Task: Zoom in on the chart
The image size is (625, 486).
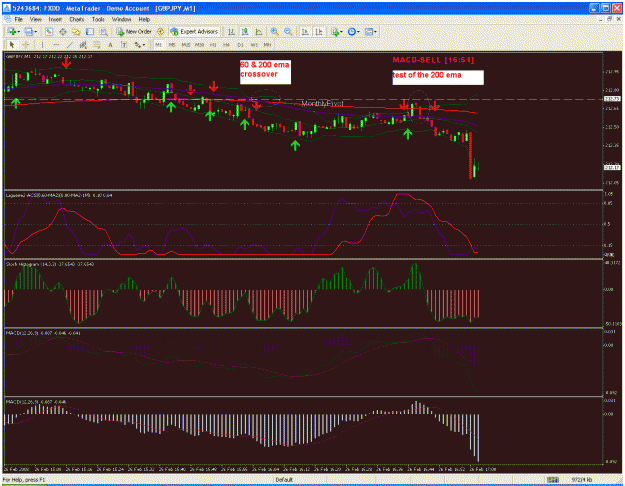Action: pyautogui.click(x=274, y=31)
